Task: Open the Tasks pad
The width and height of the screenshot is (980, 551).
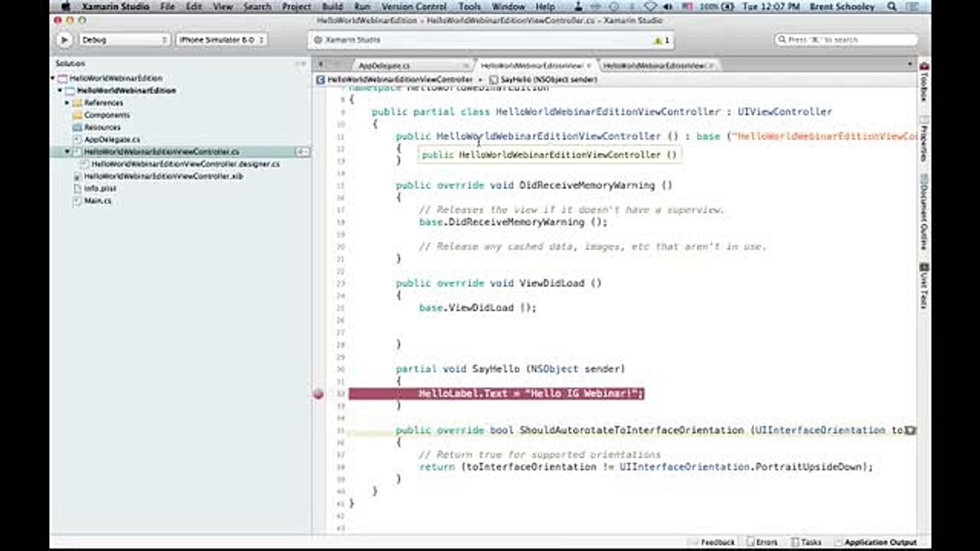Action: point(805,543)
